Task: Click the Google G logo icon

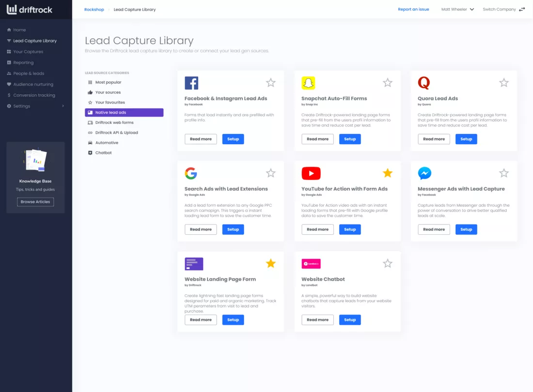Action: (x=191, y=173)
